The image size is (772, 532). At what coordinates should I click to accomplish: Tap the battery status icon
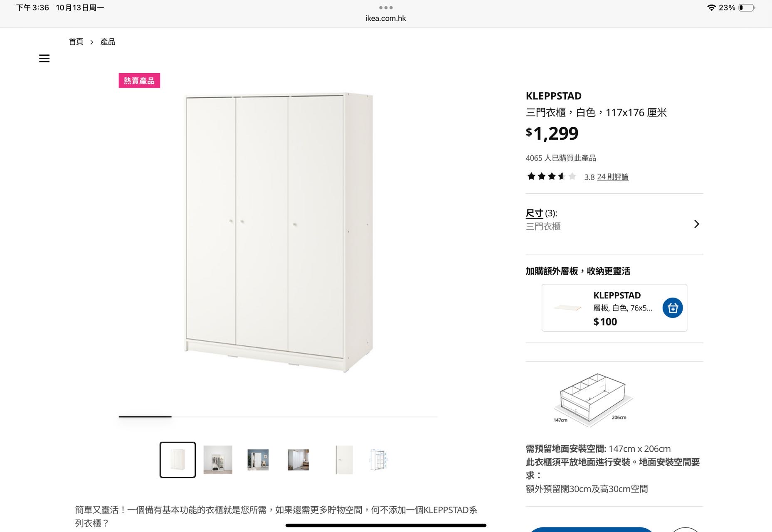[747, 7]
